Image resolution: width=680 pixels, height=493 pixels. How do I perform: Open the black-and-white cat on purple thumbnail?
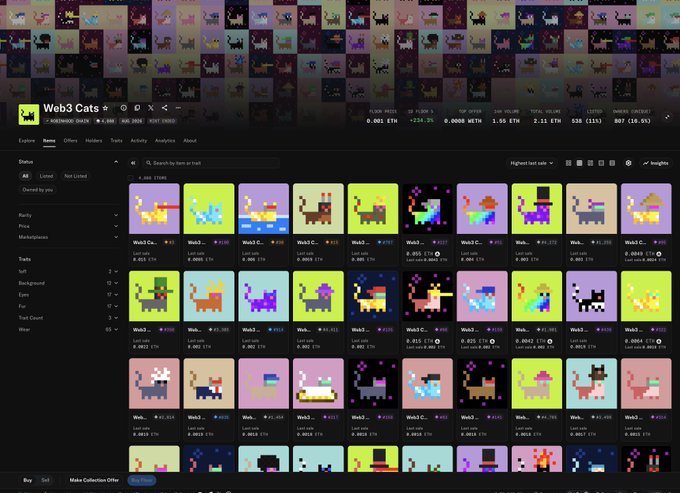(x=592, y=296)
